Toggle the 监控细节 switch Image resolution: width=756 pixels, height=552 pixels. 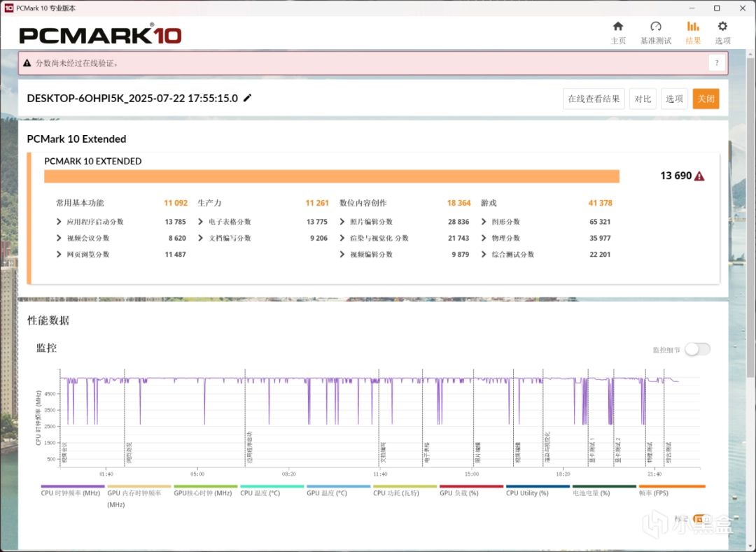(x=697, y=349)
